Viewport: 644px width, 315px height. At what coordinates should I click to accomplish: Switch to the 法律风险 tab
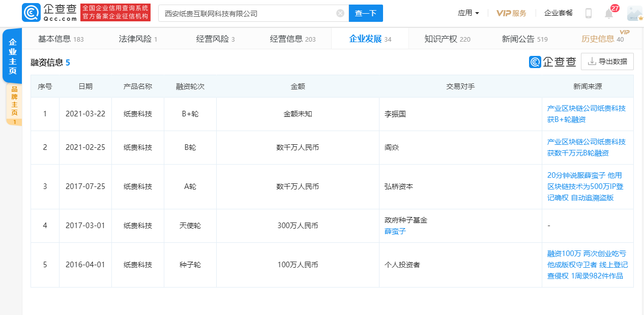138,39
